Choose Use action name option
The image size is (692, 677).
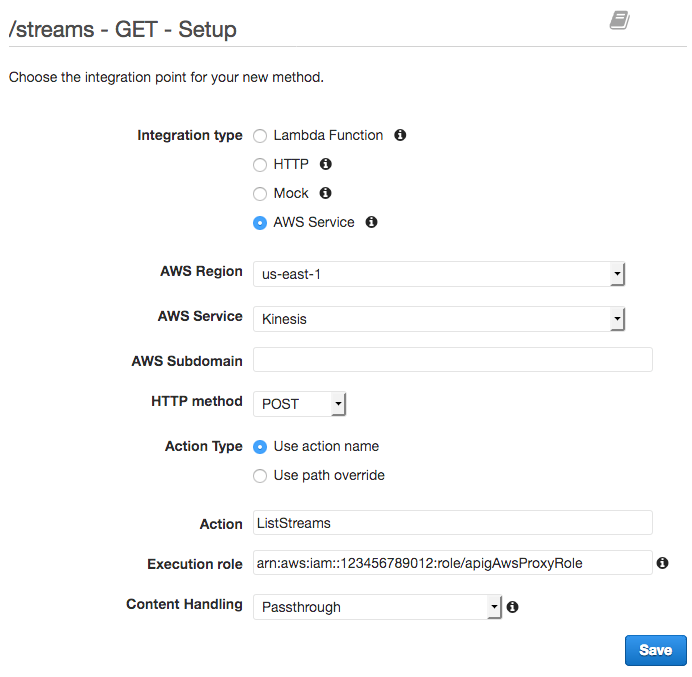pyautogui.click(x=260, y=447)
